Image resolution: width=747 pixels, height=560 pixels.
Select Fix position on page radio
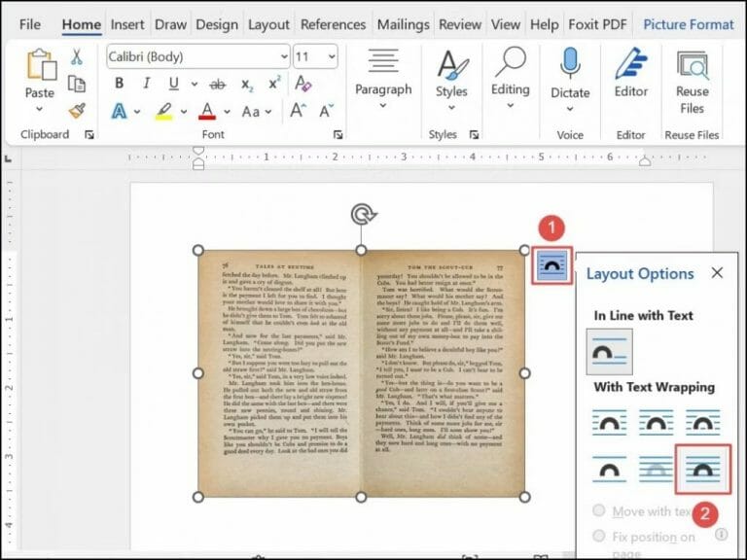599,537
